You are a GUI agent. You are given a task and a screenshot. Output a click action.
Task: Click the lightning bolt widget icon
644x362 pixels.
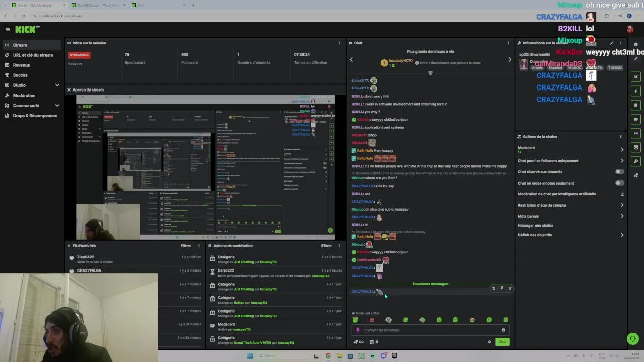pos(636,91)
